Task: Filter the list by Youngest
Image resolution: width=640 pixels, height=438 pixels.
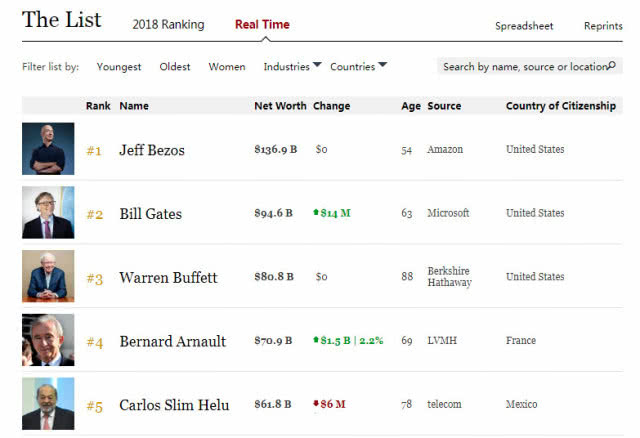Action: click(119, 67)
